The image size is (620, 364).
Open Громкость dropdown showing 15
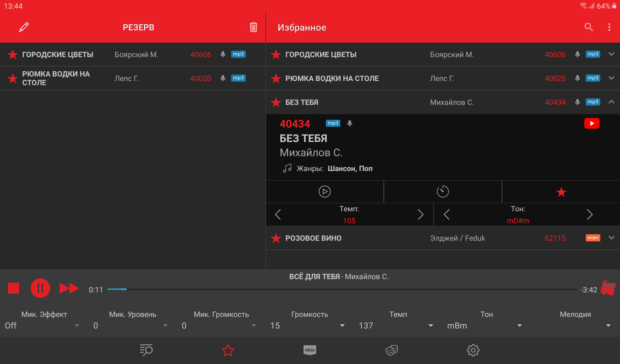(x=307, y=326)
